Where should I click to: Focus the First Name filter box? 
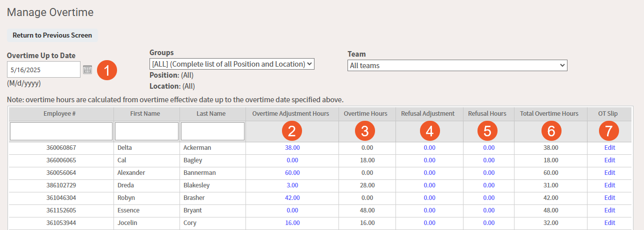point(146,131)
